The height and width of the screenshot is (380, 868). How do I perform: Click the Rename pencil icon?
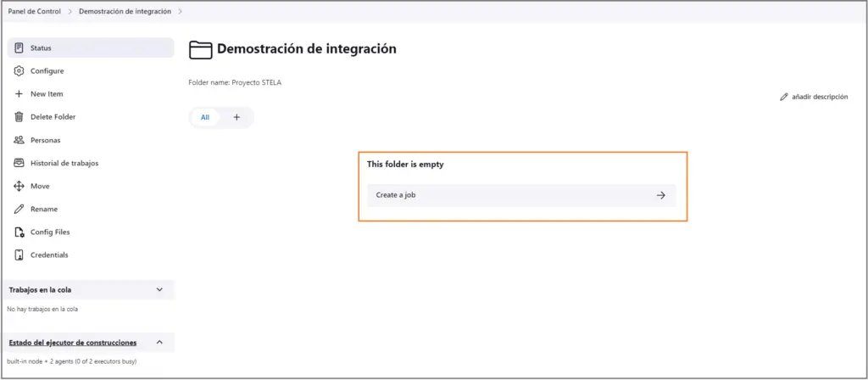pyautogui.click(x=19, y=209)
